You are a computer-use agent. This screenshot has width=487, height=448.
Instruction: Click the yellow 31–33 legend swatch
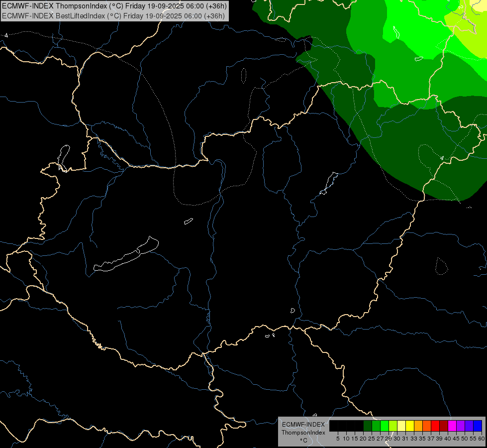[x=410, y=426]
